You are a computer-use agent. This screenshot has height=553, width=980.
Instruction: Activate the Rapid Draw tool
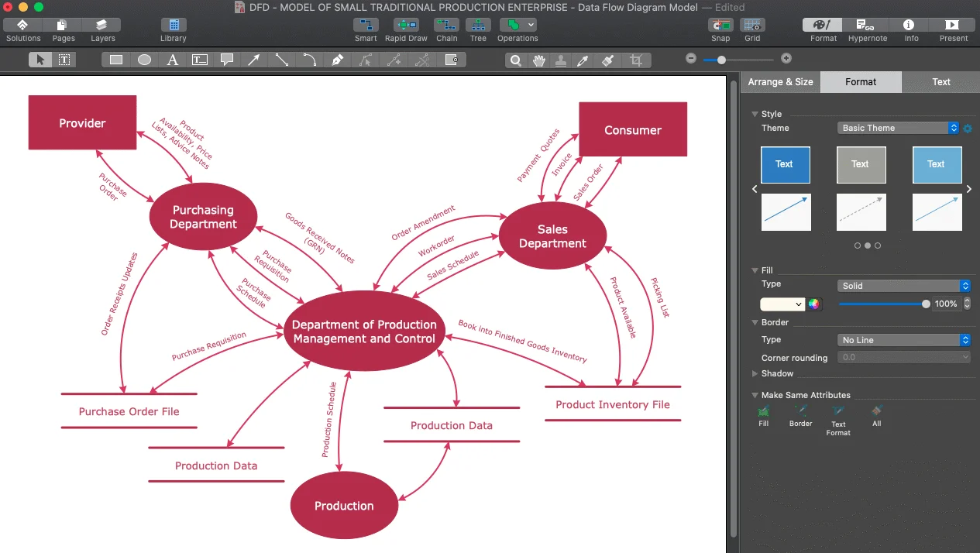[406, 29]
